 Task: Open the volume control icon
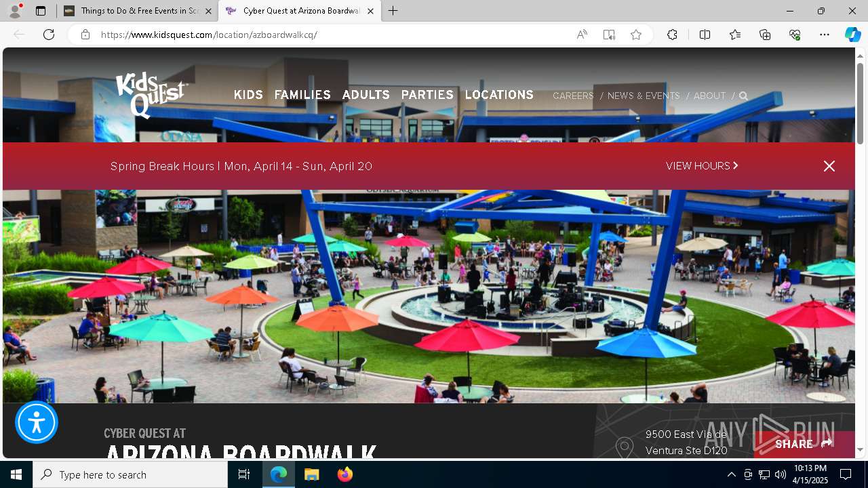pyautogui.click(x=781, y=474)
